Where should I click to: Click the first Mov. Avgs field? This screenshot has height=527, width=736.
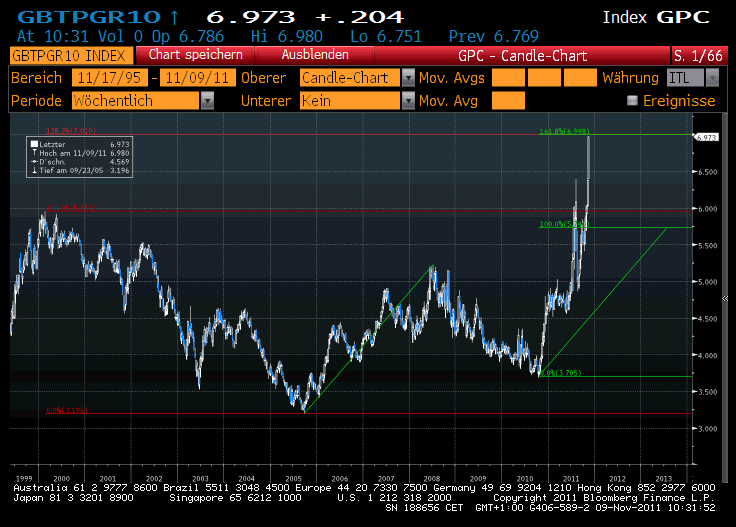(x=508, y=78)
